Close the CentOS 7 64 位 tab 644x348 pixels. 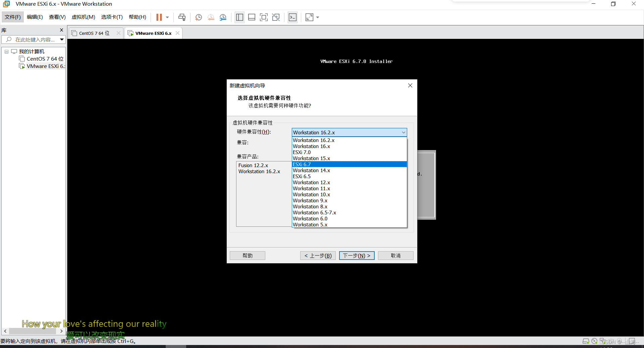(118, 33)
